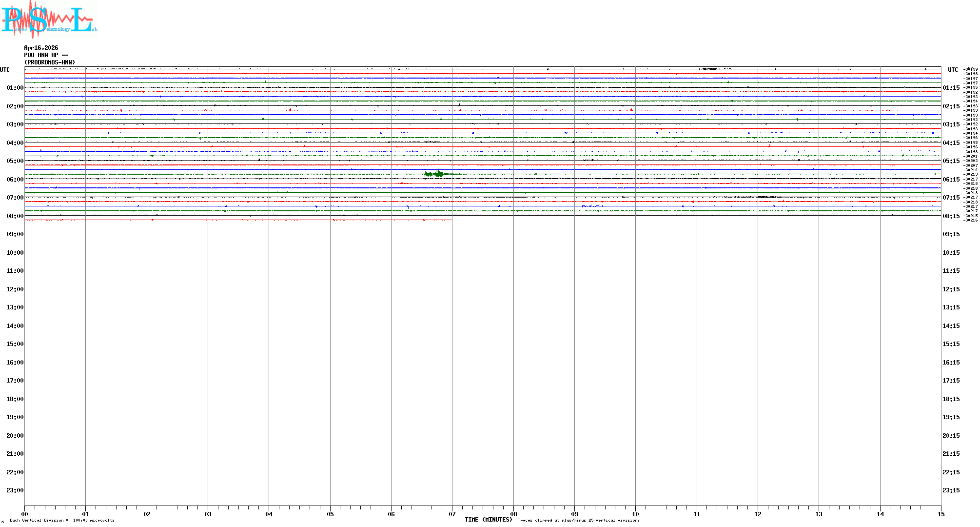The height and width of the screenshot is (527, 980).
Task: Click the 12:00 hour label on left
Action: point(15,289)
